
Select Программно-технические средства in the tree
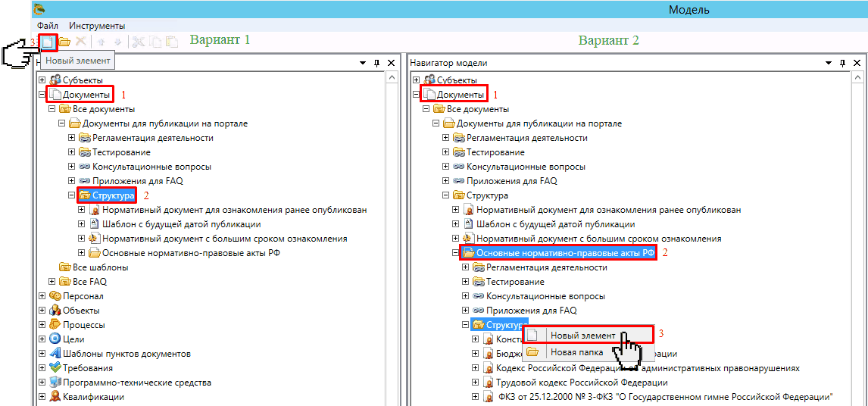(x=136, y=383)
